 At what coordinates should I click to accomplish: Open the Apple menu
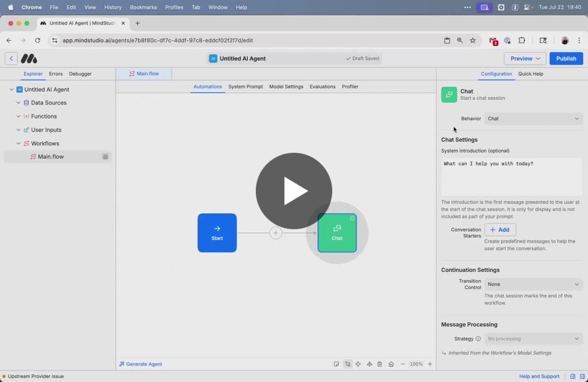point(11,7)
